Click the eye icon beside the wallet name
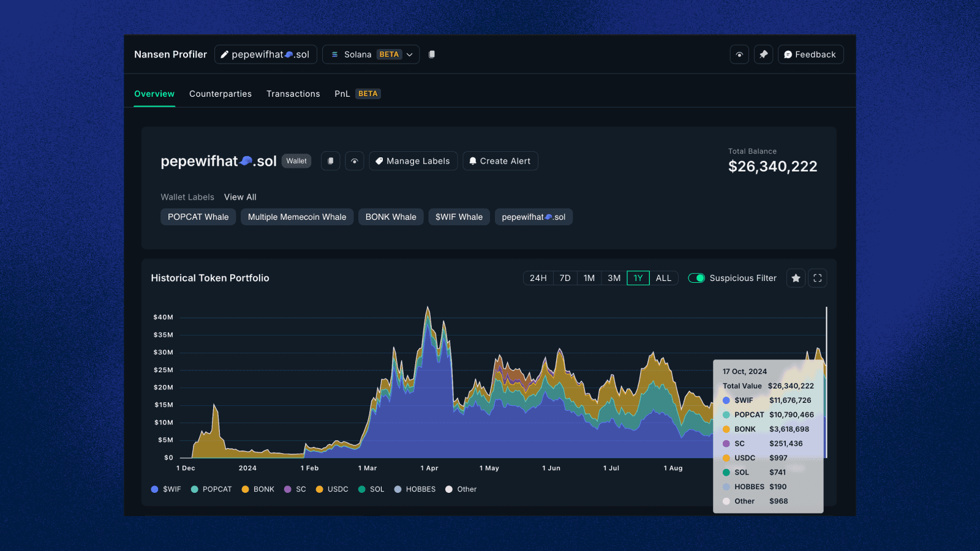 (x=355, y=161)
